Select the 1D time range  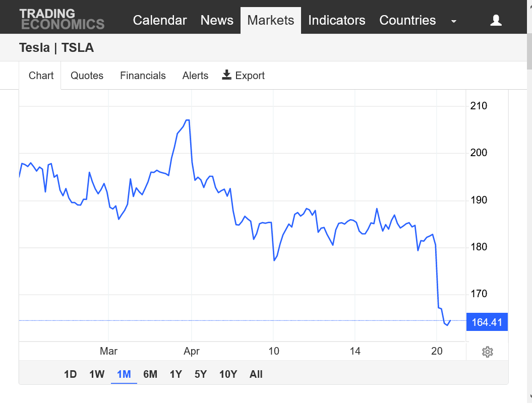(x=70, y=374)
